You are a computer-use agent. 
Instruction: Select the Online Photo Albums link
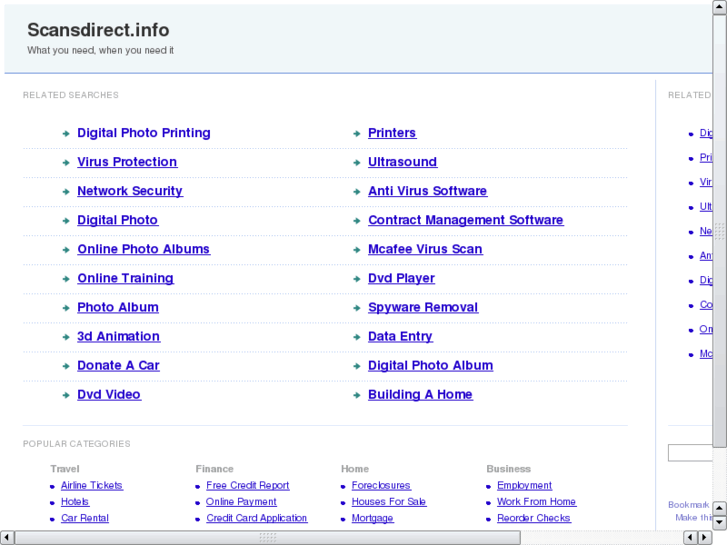click(x=143, y=249)
